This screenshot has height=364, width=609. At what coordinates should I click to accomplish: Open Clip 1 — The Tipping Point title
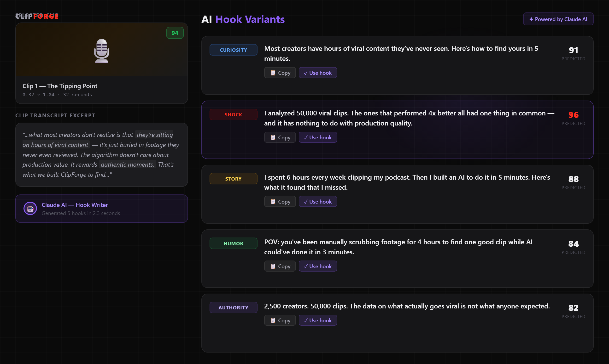[60, 86]
